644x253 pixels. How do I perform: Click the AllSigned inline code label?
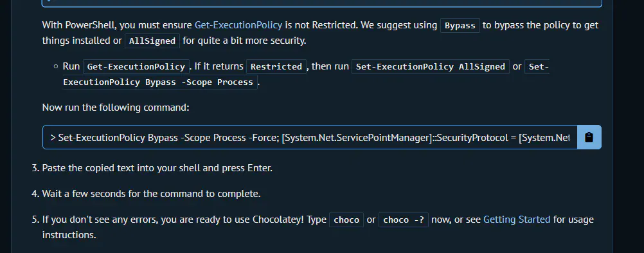point(152,41)
